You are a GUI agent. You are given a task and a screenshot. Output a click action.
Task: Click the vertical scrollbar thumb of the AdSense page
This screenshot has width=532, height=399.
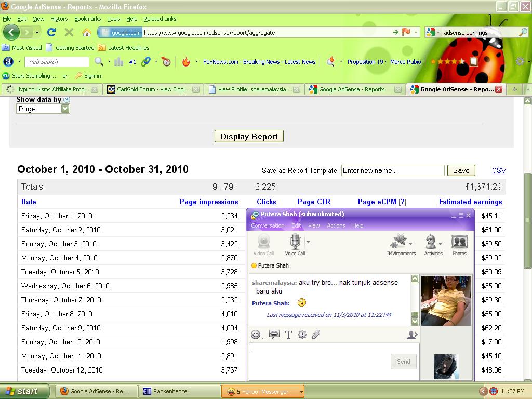point(528,220)
